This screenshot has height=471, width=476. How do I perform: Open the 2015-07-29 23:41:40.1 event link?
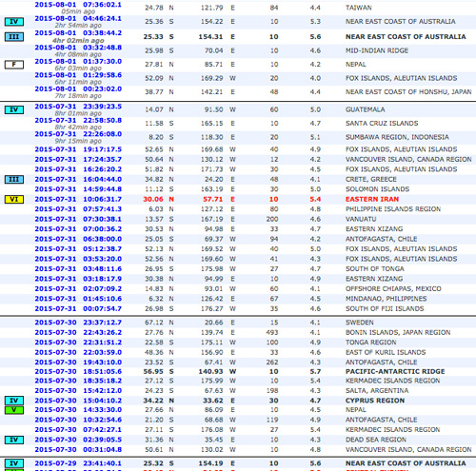[78, 463]
